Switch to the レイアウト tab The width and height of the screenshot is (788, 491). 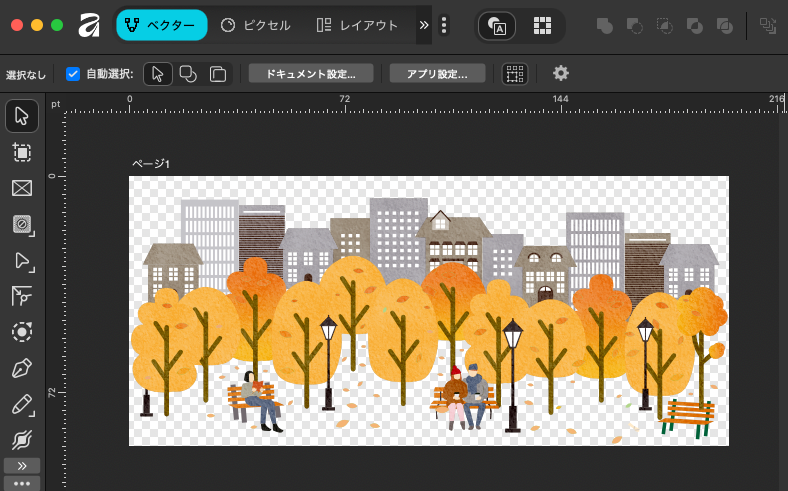point(357,25)
